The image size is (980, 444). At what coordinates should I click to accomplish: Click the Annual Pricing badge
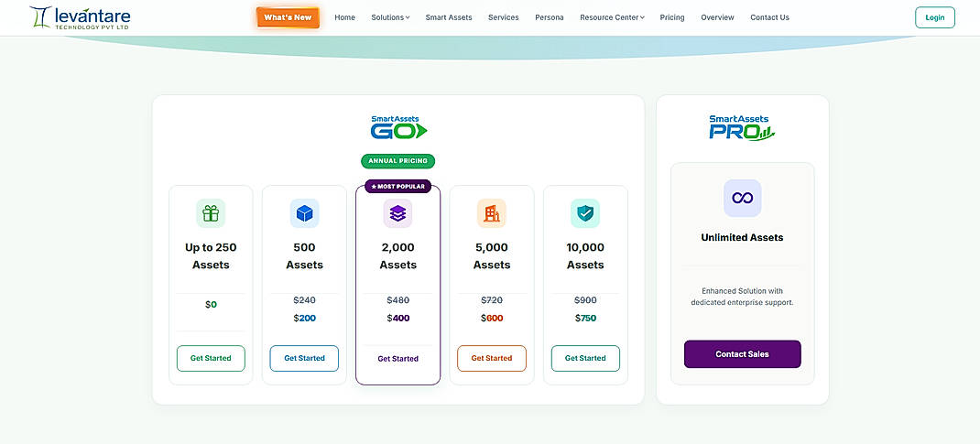tap(398, 161)
